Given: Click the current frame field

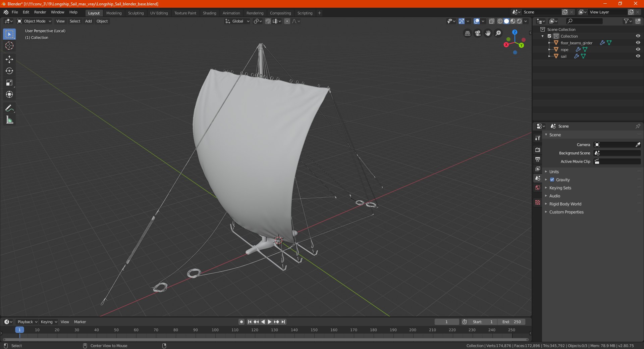Looking at the screenshot, I should (x=446, y=322).
